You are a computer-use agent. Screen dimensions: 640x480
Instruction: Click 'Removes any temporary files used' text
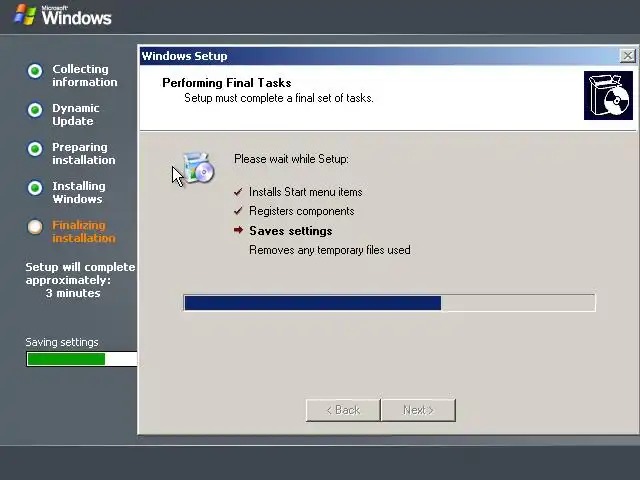tap(330, 250)
